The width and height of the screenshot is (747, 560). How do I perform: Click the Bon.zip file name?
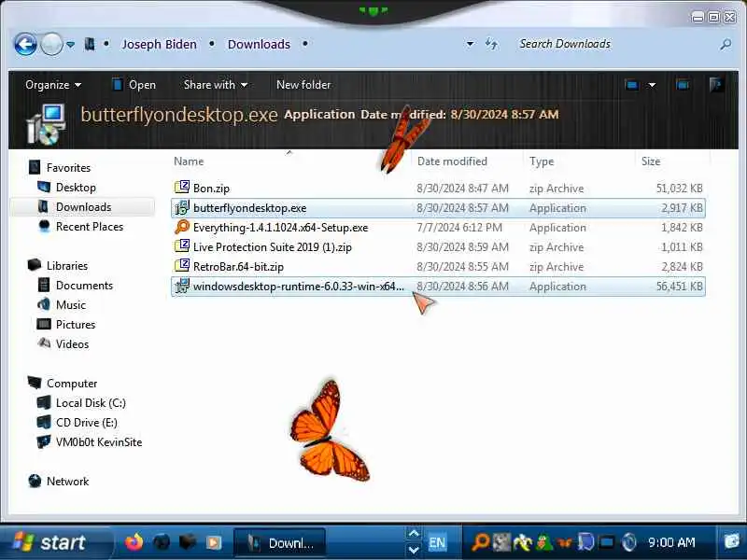click(x=211, y=189)
